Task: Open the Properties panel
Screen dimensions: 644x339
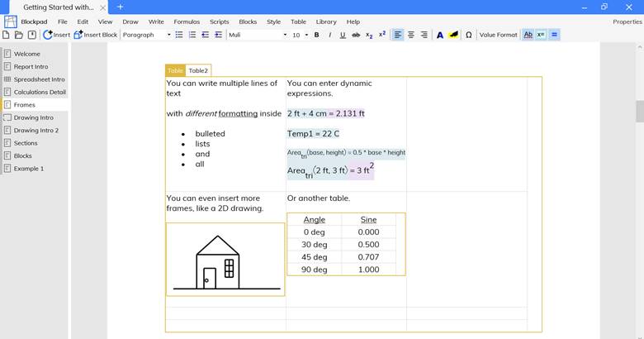Action: pyautogui.click(x=627, y=21)
